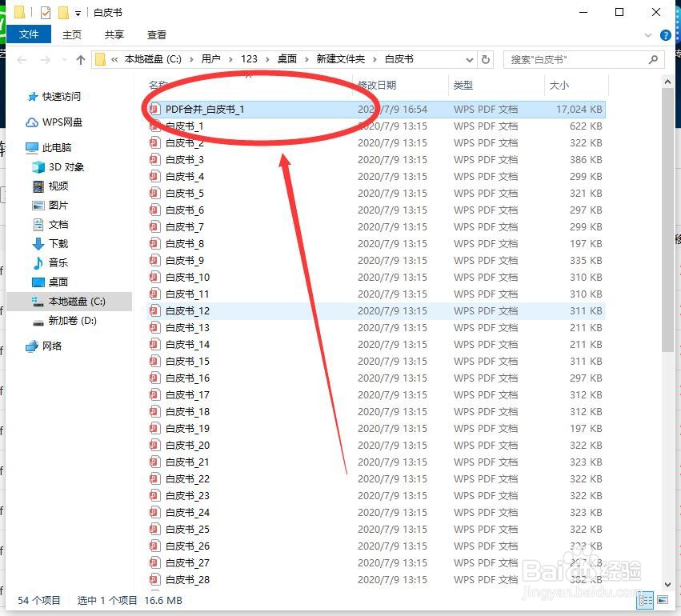Screen dimensions: 681x616
Task: Click PDF icon of 白皮书_7
Action: click(154, 226)
